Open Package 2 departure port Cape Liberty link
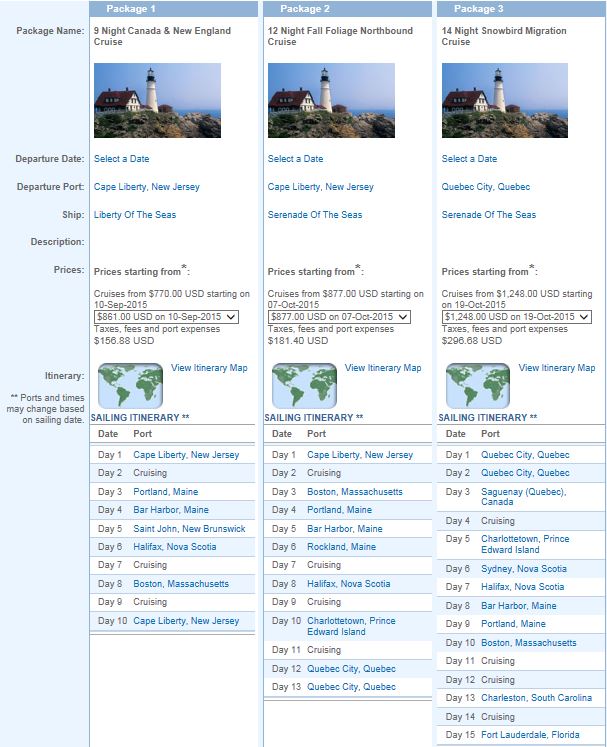Image resolution: width=607 pixels, height=747 pixels. click(321, 187)
